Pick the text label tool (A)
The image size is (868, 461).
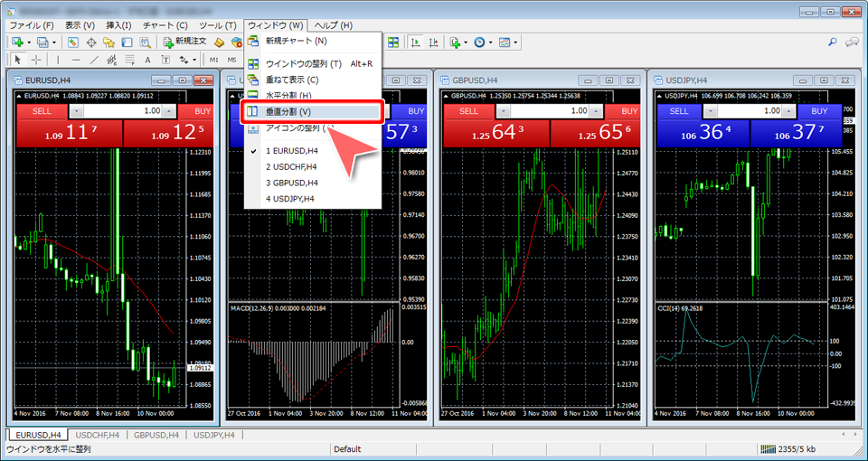(148, 60)
